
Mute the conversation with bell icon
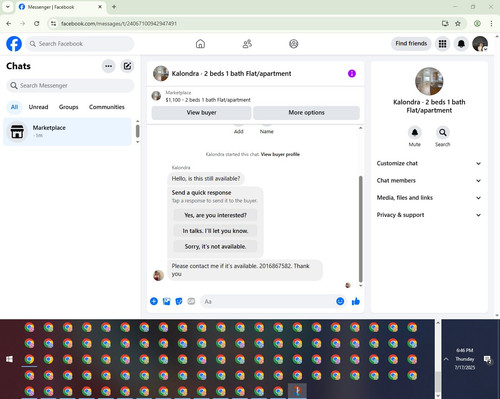click(415, 133)
